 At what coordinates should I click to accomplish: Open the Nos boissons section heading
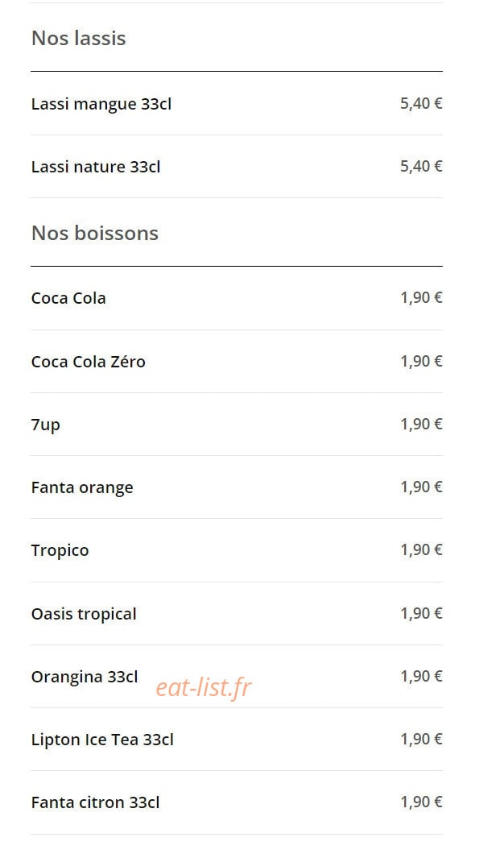(95, 233)
